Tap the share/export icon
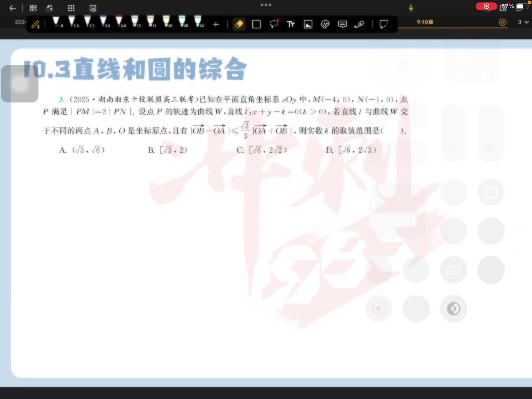 (x=50, y=8)
